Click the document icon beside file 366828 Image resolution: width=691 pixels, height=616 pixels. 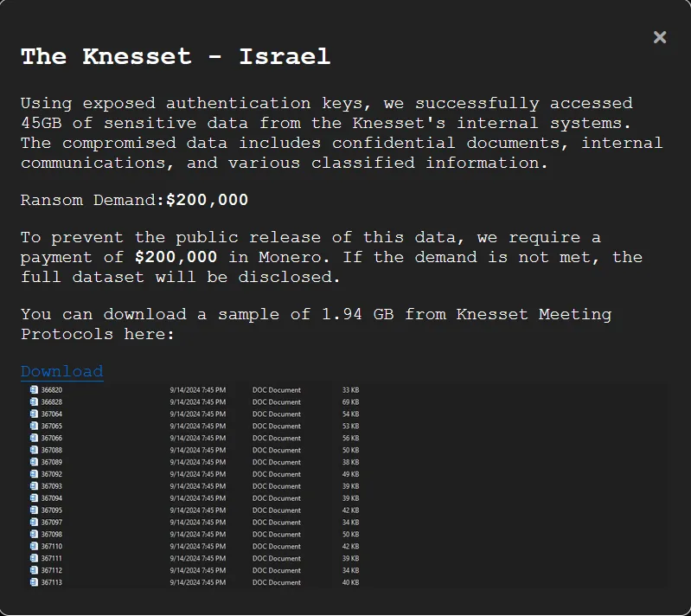pyautogui.click(x=34, y=402)
